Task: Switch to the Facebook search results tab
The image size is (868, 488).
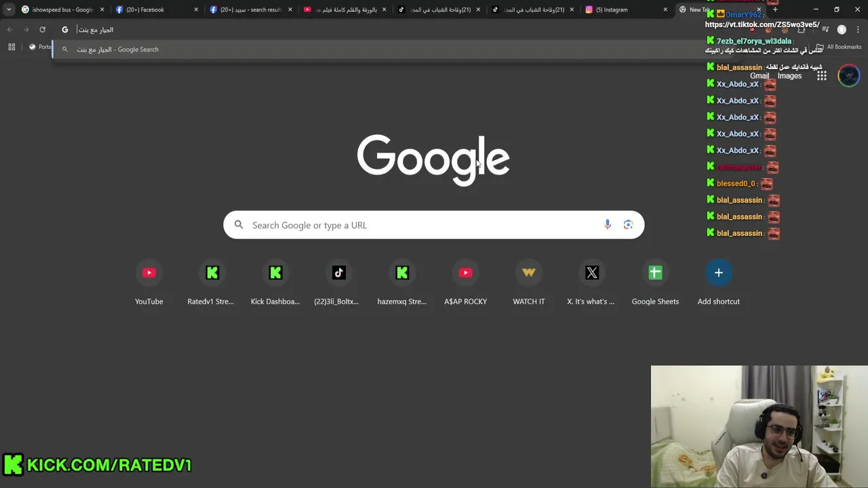Action: pos(250,9)
